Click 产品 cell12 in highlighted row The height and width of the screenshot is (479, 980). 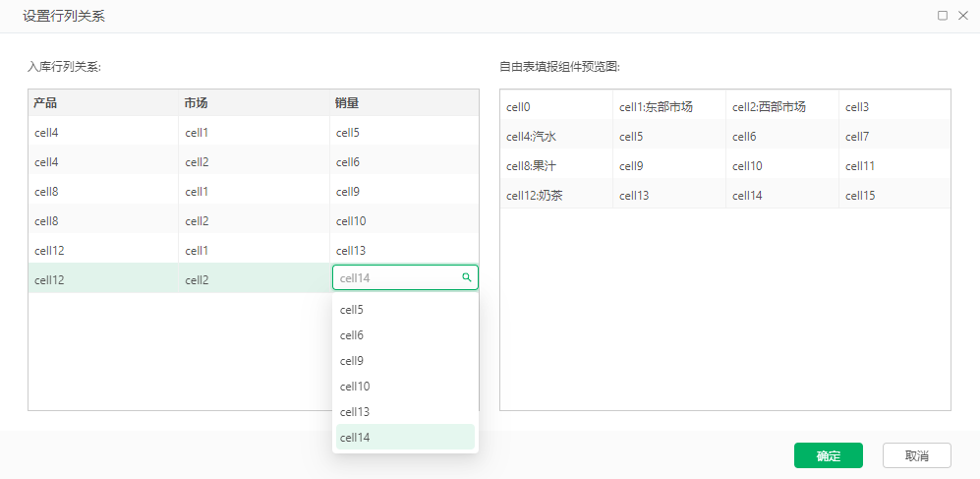tap(103, 280)
